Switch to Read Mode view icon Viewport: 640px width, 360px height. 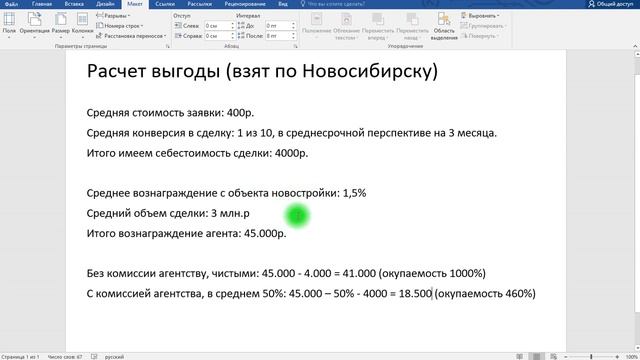point(519,357)
